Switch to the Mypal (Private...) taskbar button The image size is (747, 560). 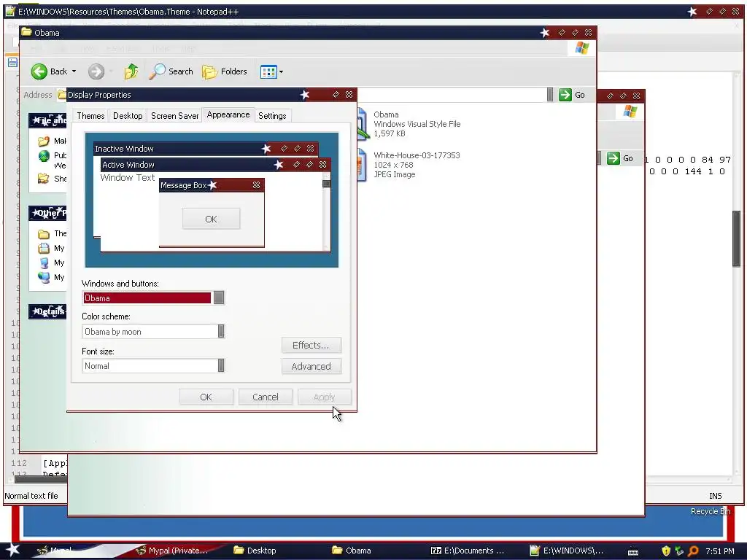click(x=172, y=551)
